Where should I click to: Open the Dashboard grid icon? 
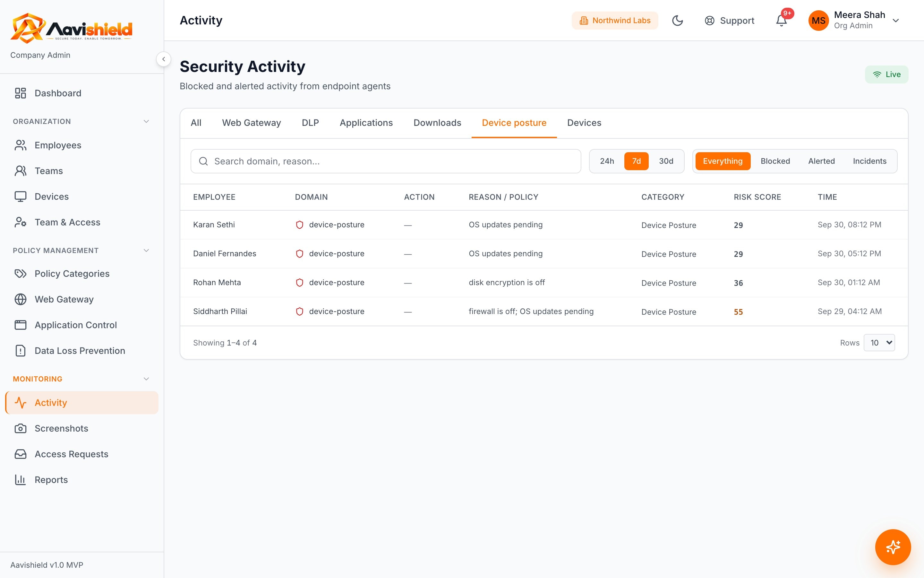coord(20,93)
